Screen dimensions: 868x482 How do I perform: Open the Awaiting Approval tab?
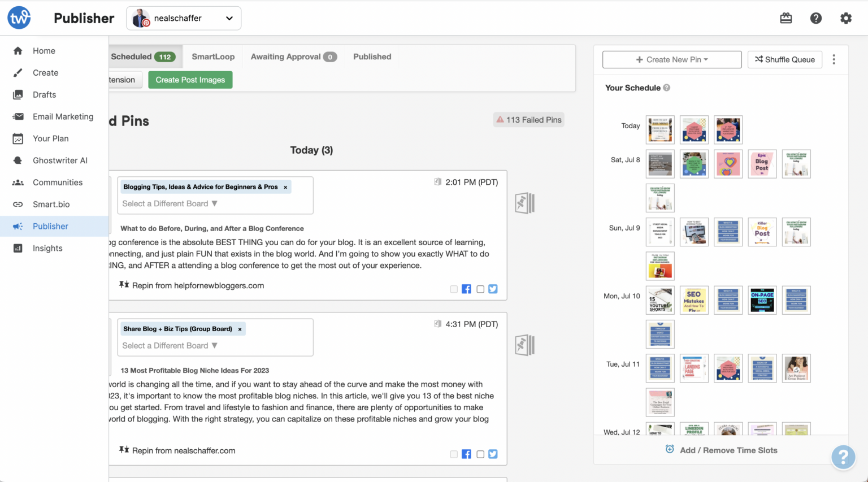point(293,57)
